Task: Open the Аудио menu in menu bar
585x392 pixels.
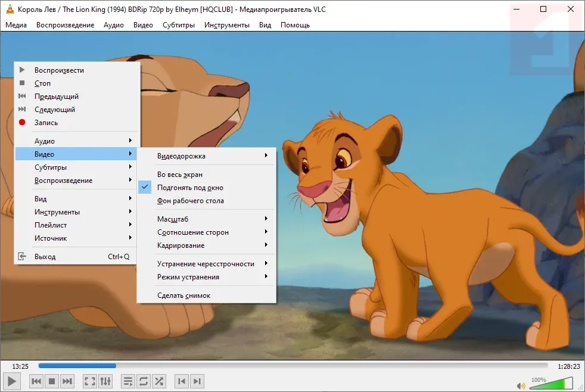Action: (x=113, y=25)
